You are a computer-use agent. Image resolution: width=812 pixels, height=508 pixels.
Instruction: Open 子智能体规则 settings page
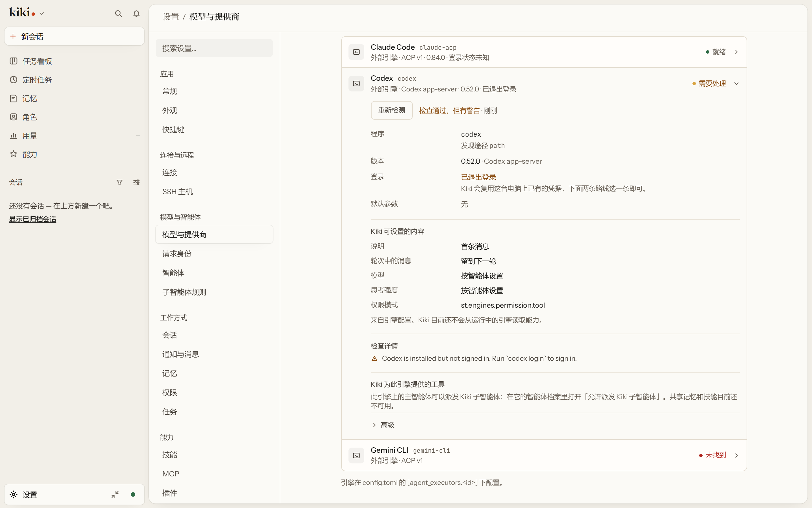(x=214, y=292)
